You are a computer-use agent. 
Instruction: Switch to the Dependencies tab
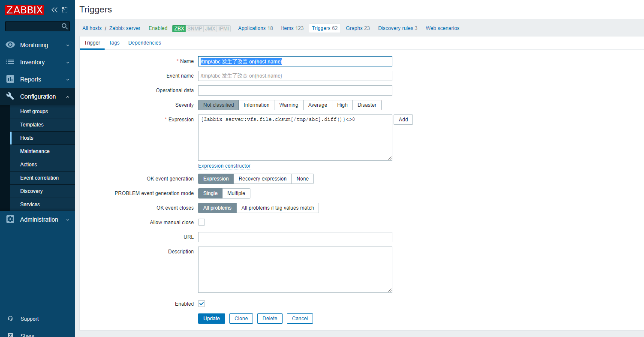click(x=144, y=43)
